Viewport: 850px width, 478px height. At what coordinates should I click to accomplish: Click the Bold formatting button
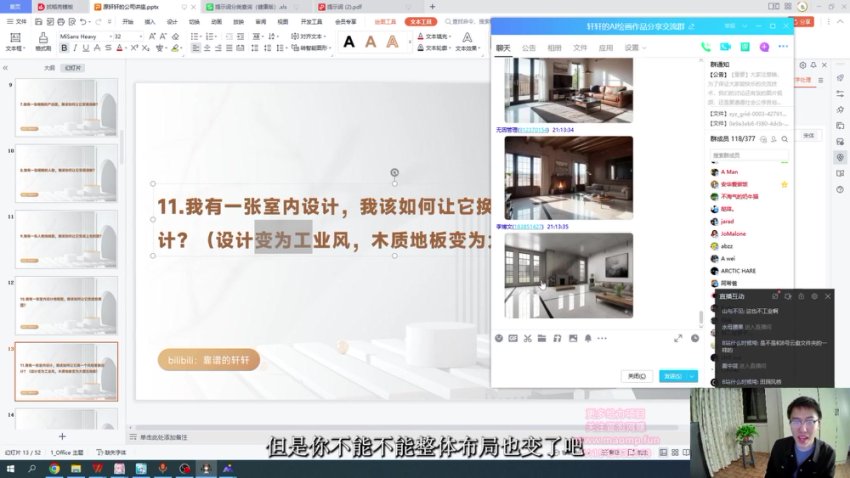click(64, 47)
